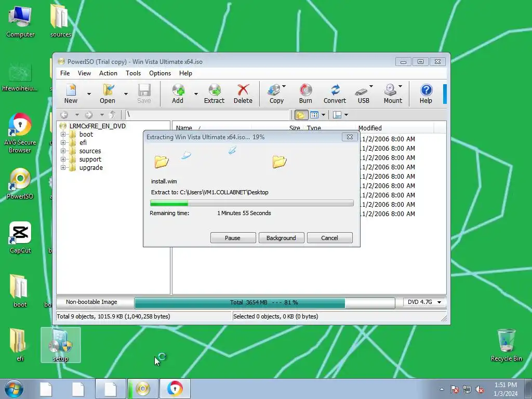Click the New toolbar icon
This screenshot has height=399, width=532.
pos(71,94)
